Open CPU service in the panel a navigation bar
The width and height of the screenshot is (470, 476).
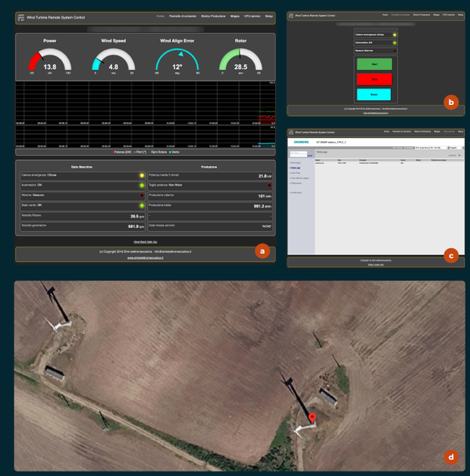click(x=252, y=16)
